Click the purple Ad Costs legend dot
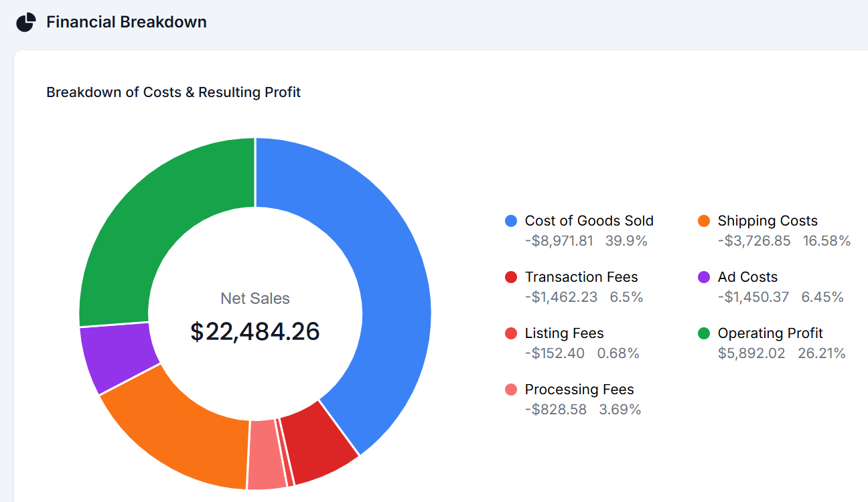The width and height of the screenshot is (868, 502). pyautogui.click(x=704, y=277)
